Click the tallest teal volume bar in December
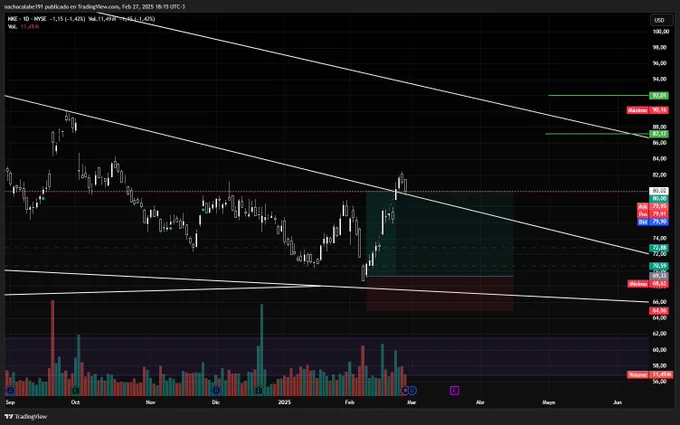The height and width of the screenshot is (425, 680). pos(262,350)
